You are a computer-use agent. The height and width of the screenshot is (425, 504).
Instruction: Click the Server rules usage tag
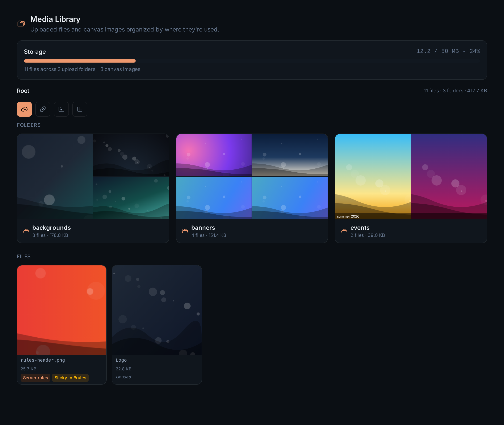pyautogui.click(x=35, y=378)
